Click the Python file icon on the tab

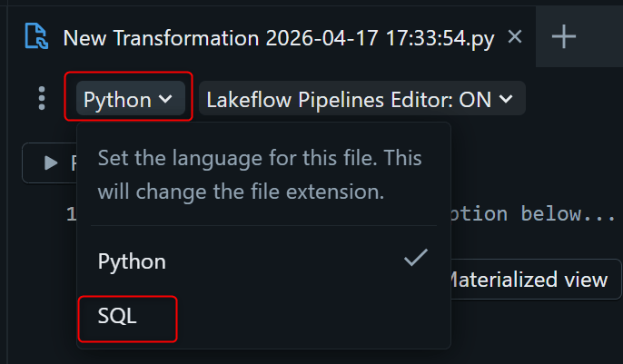(x=36, y=36)
